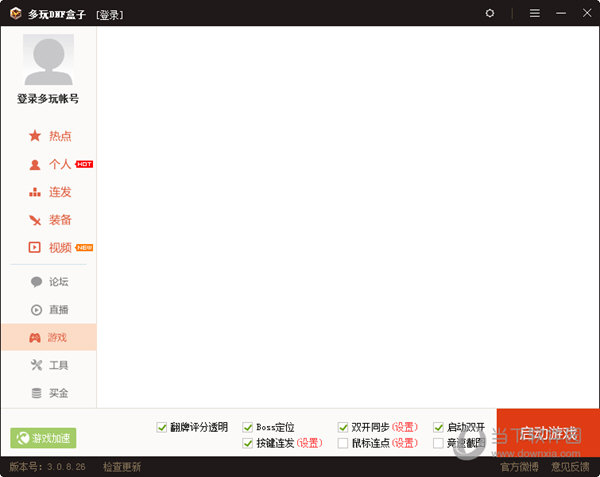Click the 游戏加速 green button
Screen dimensions: 600x477
point(43,438)
